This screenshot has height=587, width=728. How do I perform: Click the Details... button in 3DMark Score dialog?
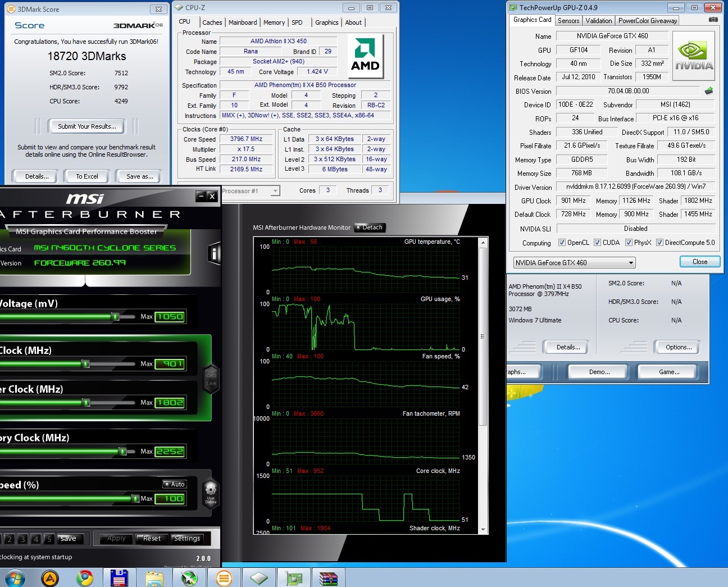click(37, 176)
